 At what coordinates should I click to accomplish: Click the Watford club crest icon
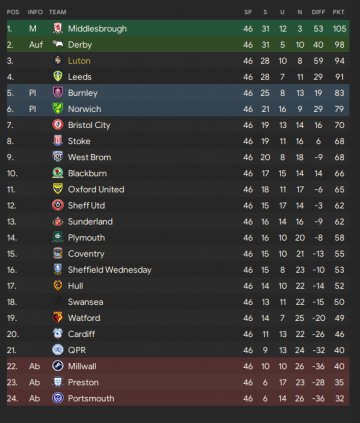58,318
